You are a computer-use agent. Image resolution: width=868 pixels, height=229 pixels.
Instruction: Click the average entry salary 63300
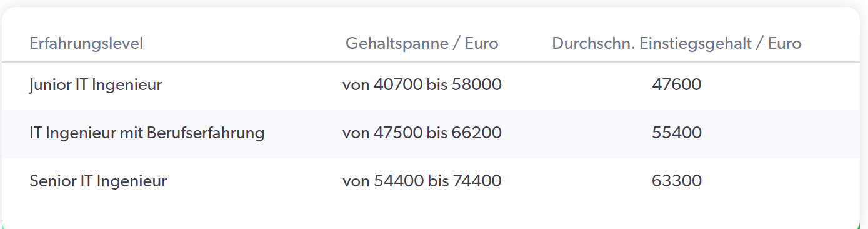click(x=676, y=181)
